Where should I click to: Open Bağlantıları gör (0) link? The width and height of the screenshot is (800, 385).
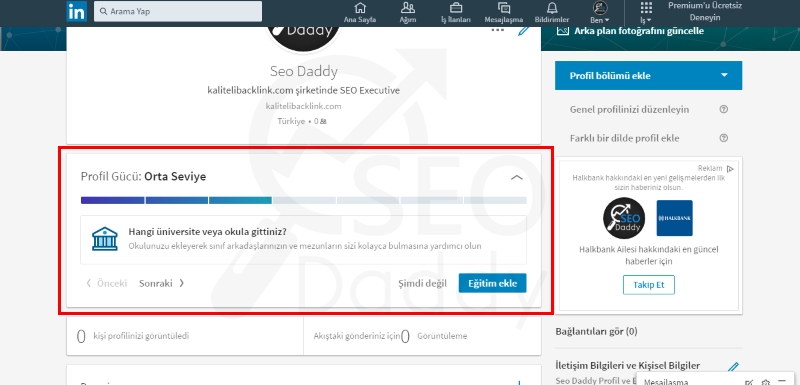coord(596,331)
